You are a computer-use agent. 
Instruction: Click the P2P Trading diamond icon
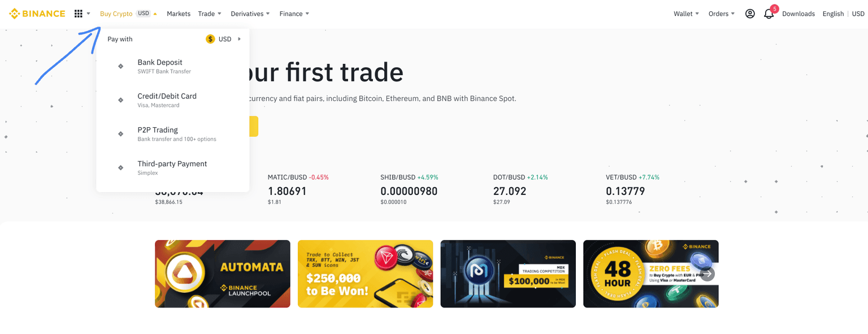point(120,134)
